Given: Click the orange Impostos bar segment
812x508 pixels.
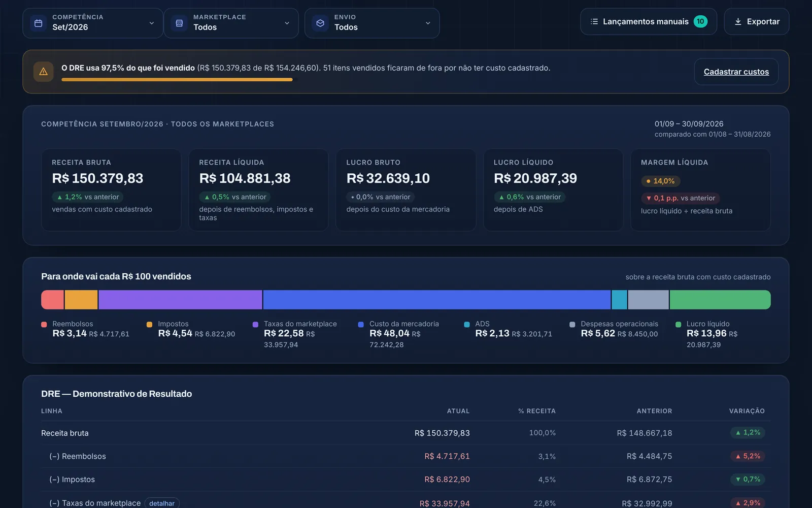Looking at the screenshot, I should (81, 300).
